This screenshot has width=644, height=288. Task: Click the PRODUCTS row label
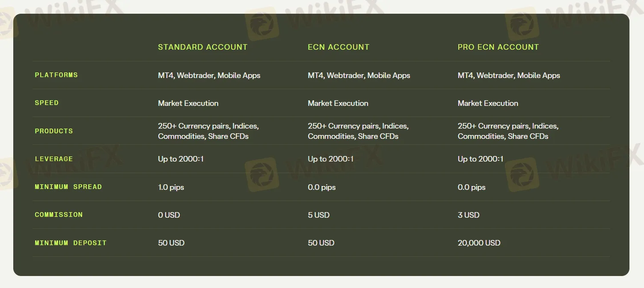tap(53, 131)
